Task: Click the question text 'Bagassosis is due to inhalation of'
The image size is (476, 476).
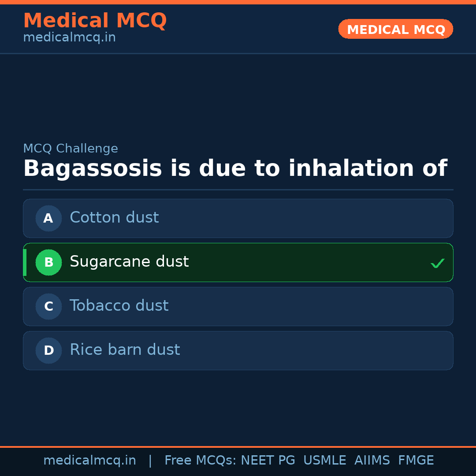Action: point(235,168)
